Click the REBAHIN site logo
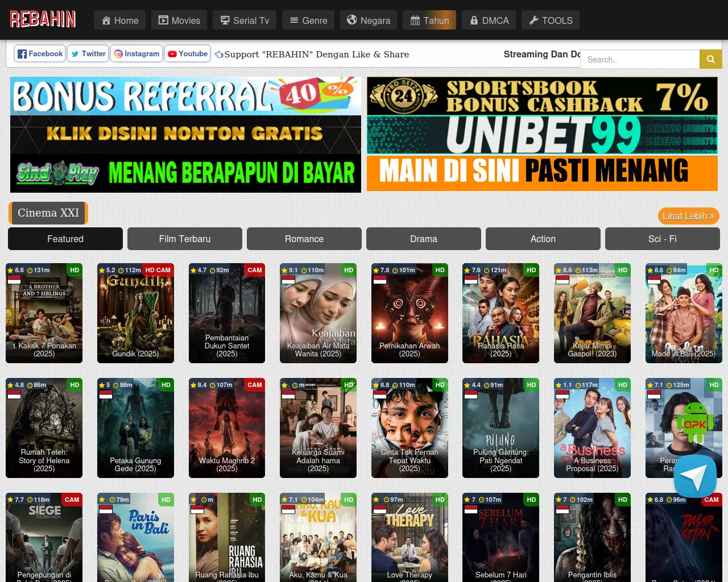 coord(43,19)
